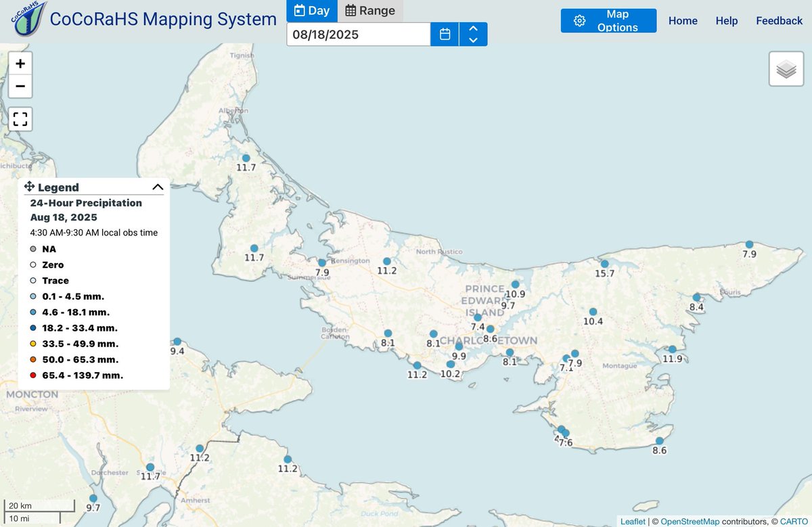Select the 9.4 station marker

[x=177, y=342]
